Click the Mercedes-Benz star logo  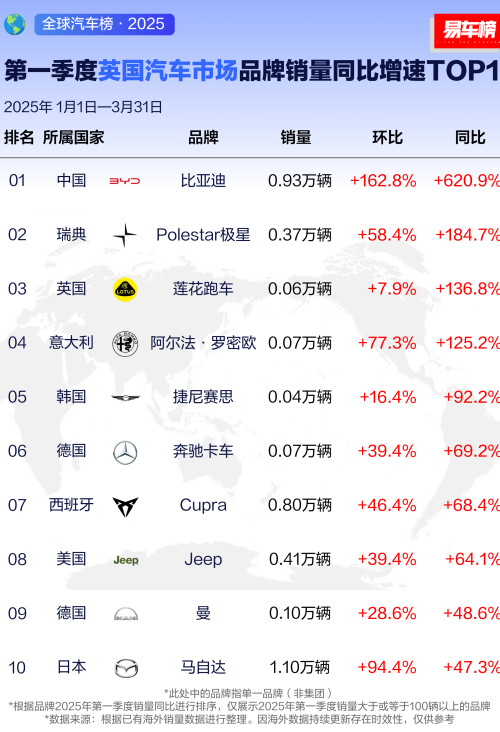125,452
